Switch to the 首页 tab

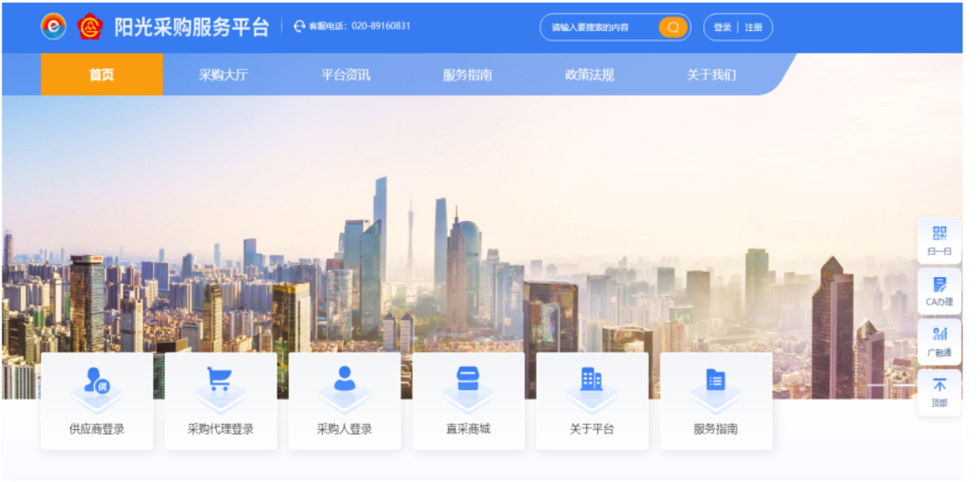coord(102,74)
